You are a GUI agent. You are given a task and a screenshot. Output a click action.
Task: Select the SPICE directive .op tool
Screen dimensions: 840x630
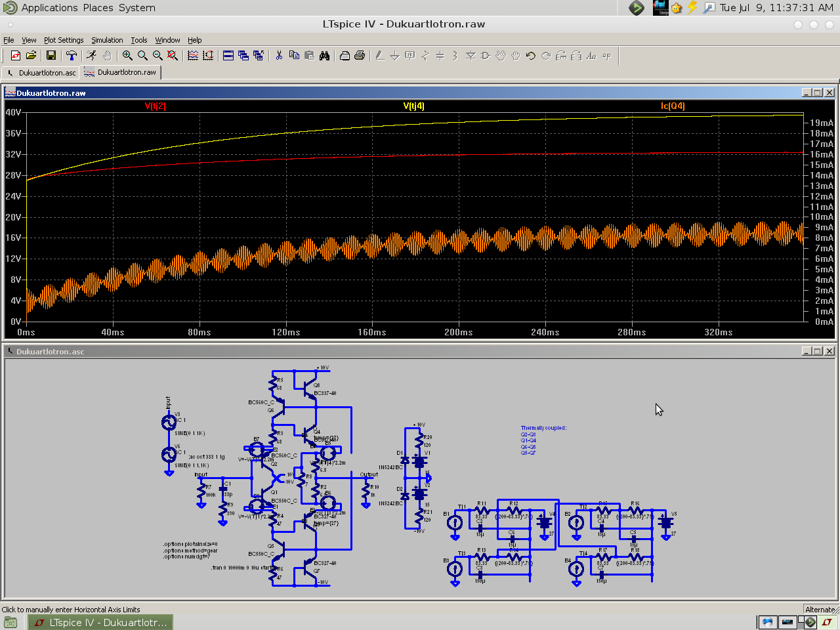[x=606, y=56]
